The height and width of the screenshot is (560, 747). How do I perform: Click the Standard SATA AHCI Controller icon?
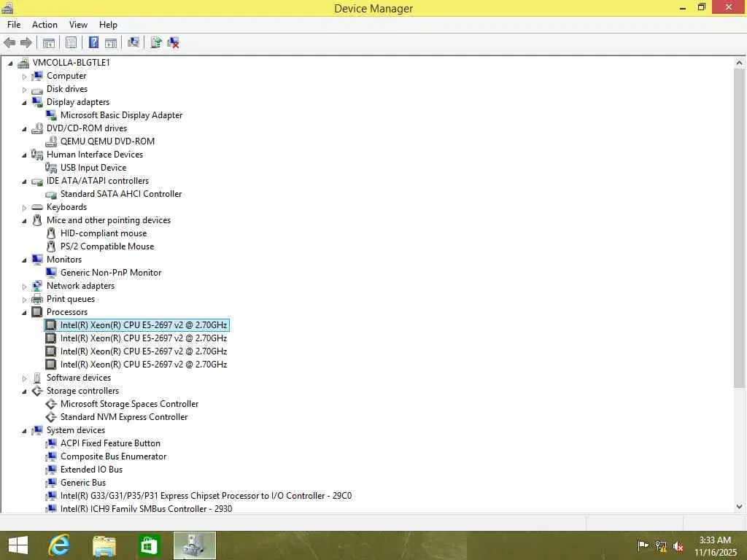[x=51, y=194]
